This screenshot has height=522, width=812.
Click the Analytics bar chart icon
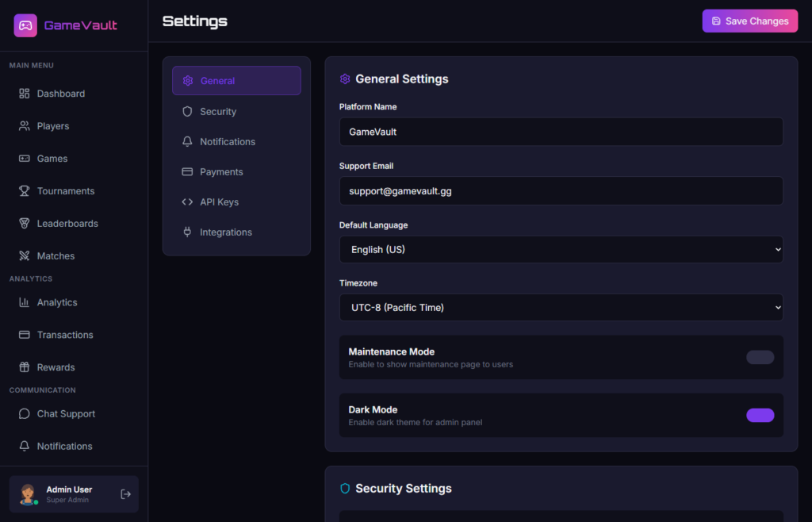tap(25, 302)
